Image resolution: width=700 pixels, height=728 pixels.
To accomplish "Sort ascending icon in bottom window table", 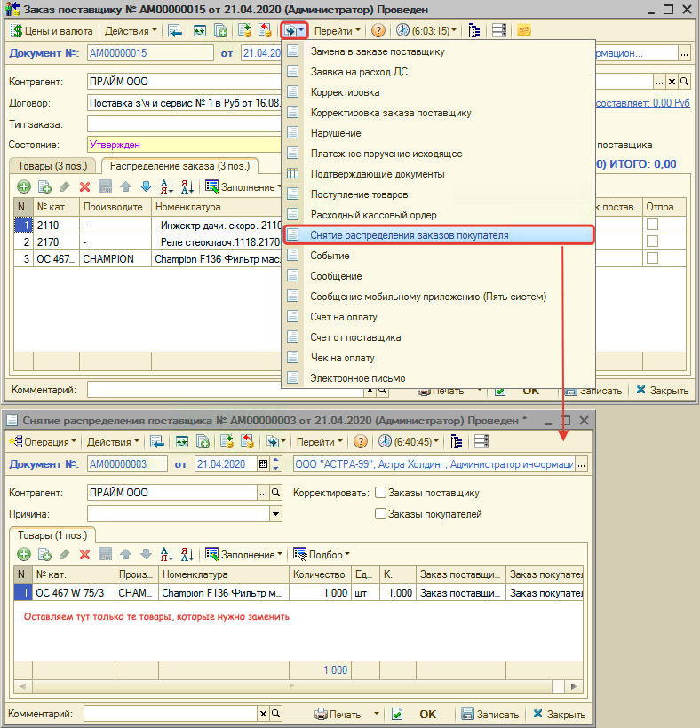I will click(166, 554).
